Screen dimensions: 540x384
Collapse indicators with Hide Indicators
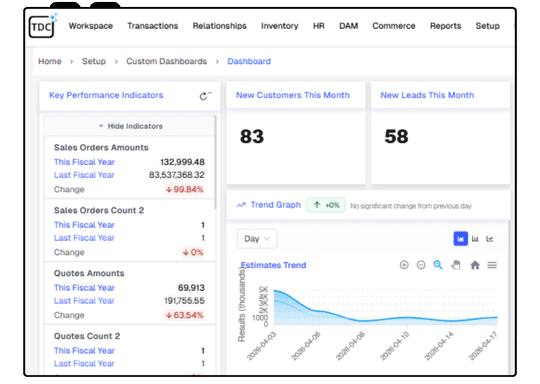[131, 126]
